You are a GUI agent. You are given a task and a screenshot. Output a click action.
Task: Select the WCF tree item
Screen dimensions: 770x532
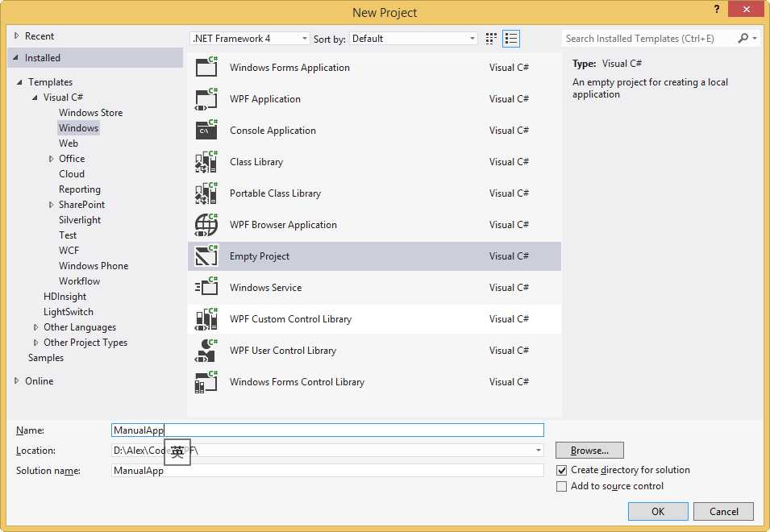tap(69, 251)
